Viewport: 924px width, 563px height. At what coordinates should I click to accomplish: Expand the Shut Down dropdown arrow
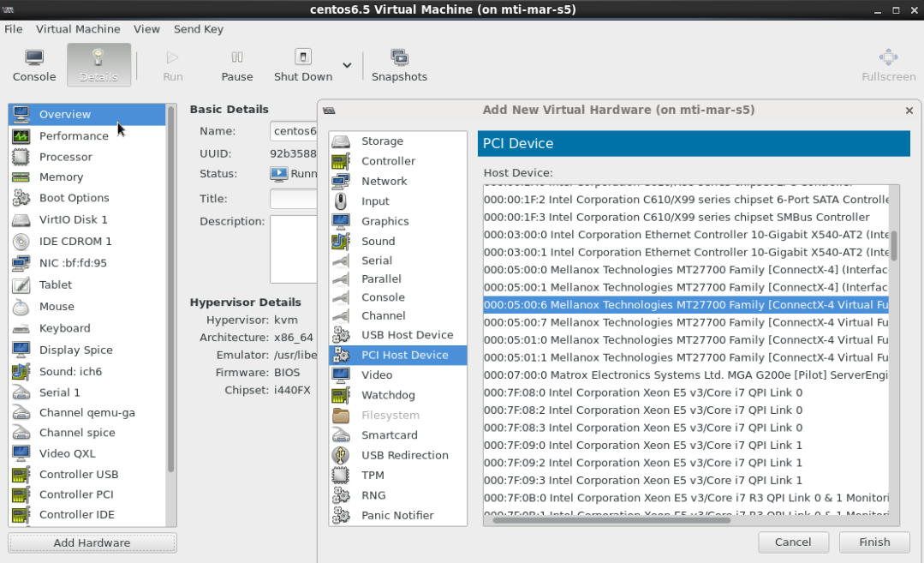tap(346, 64)
